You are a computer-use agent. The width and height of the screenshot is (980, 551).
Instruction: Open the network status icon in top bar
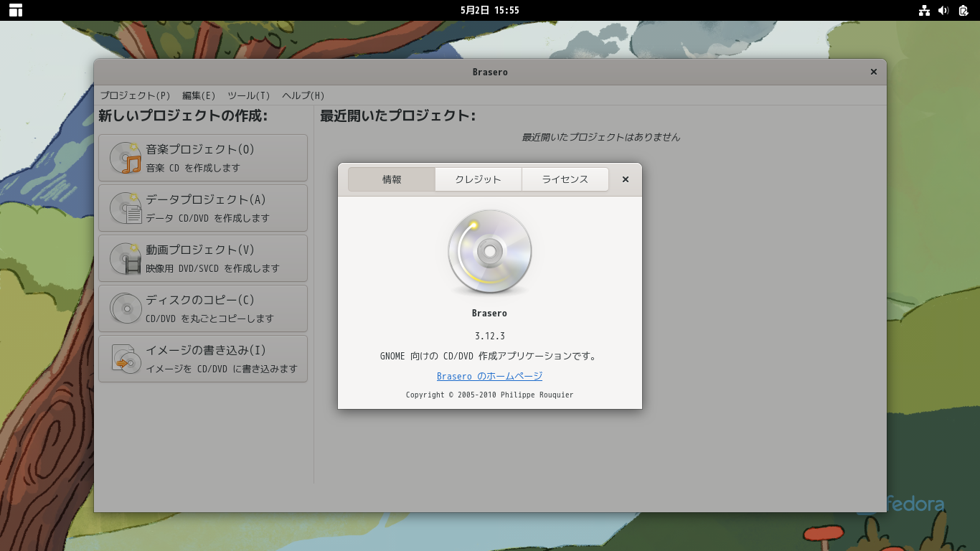[924, 10]
